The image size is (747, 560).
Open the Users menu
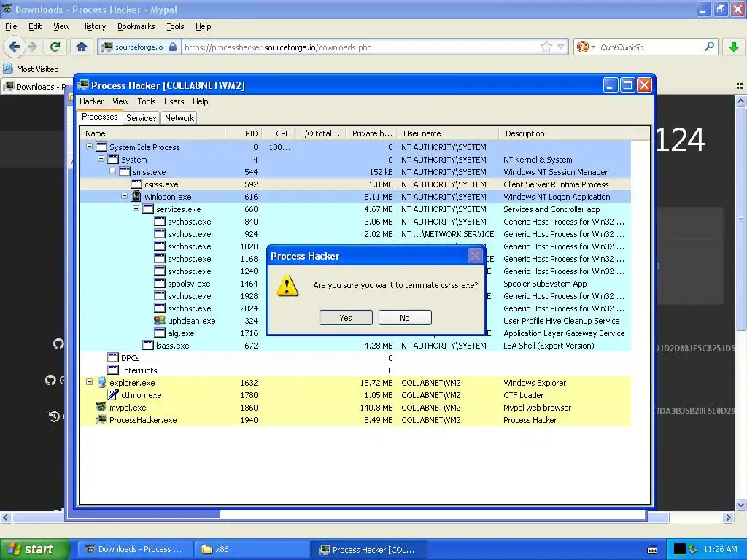point(174,101)
